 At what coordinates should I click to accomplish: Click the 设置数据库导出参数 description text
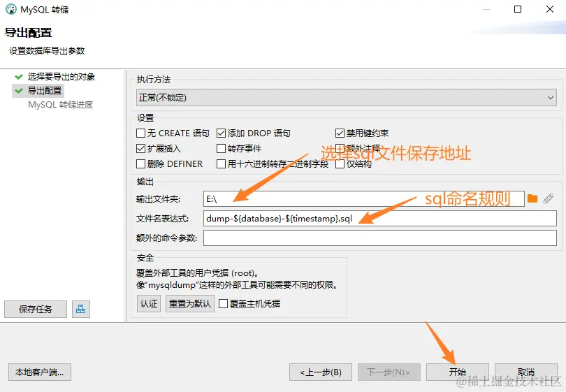(x=47, y=51)
